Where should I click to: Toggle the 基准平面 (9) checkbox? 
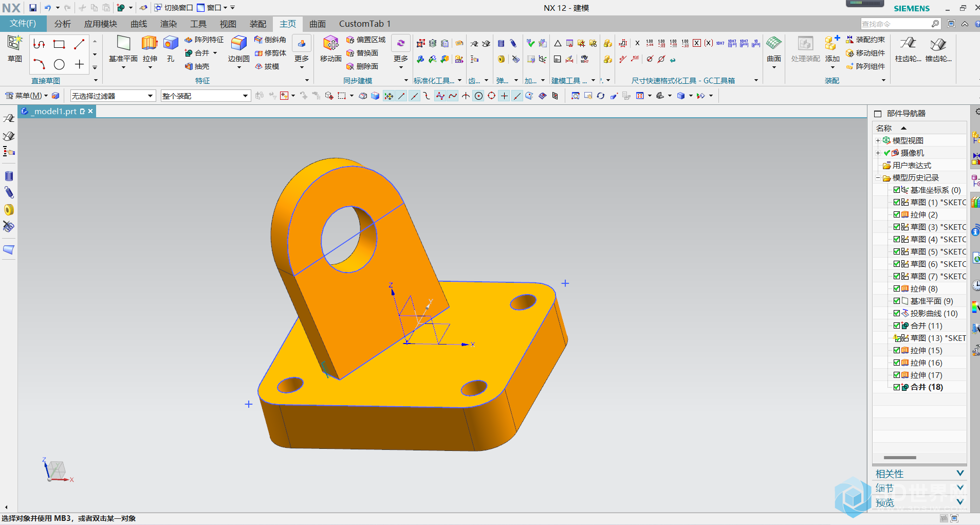(897, 301)
